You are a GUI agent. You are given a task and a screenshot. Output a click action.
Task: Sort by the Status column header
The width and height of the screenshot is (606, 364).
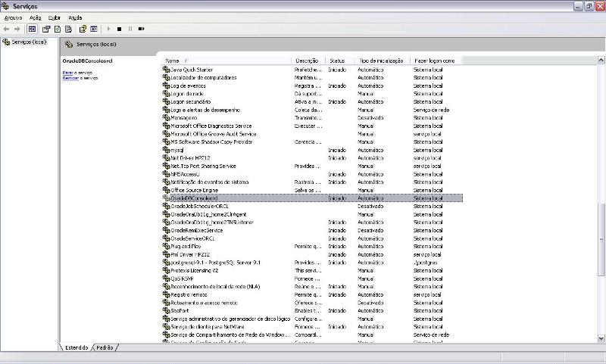(x=339, y=61)
